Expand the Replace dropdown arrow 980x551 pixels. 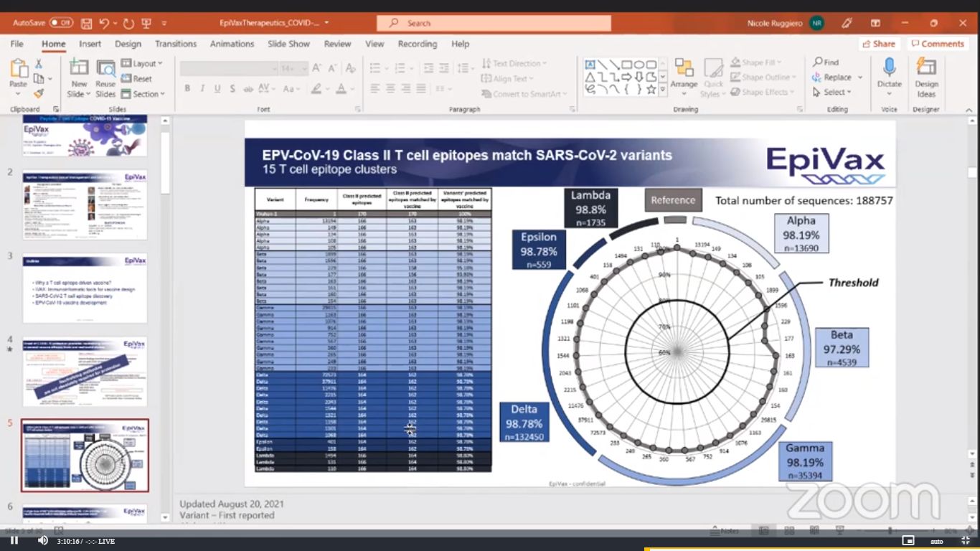[x=859, y=77]
